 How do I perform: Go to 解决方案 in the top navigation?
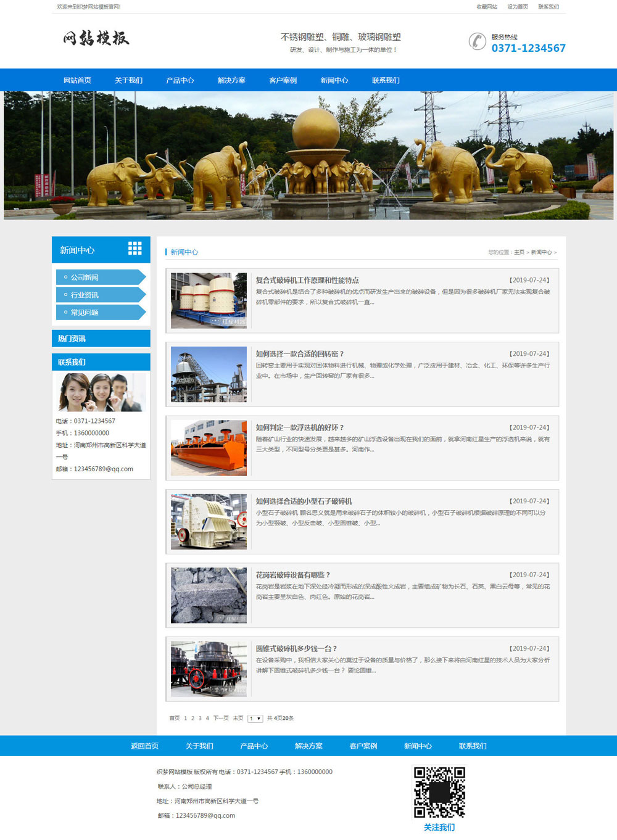click(231, 80)
